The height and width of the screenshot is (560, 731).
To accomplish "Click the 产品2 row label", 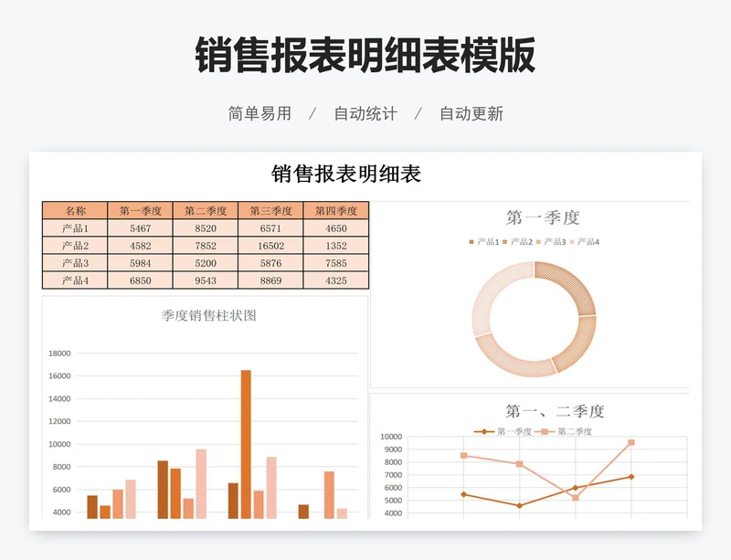I will pyautogui.click(x=75, y=246).
